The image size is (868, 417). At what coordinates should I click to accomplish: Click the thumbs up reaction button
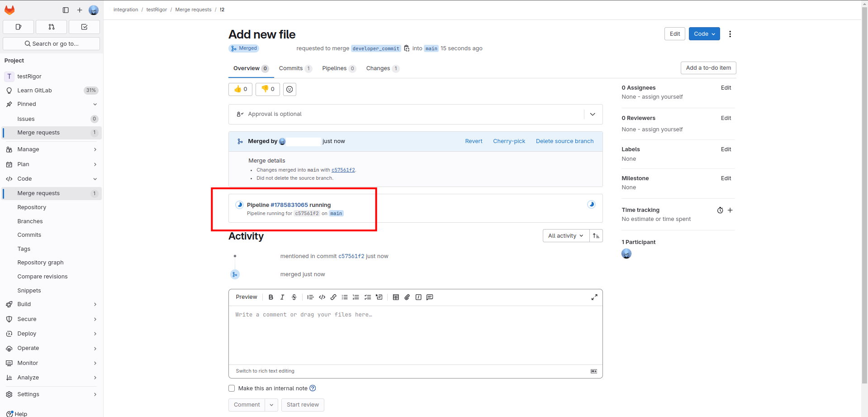(x=240, y=89)
